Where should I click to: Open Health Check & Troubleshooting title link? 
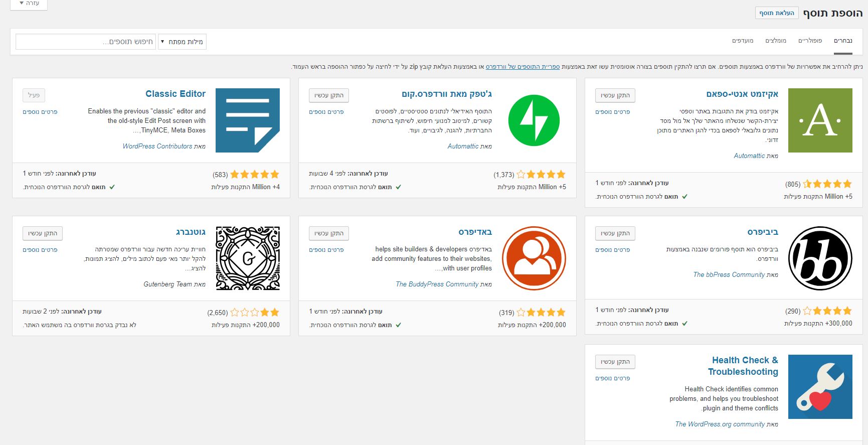[743, 366]
